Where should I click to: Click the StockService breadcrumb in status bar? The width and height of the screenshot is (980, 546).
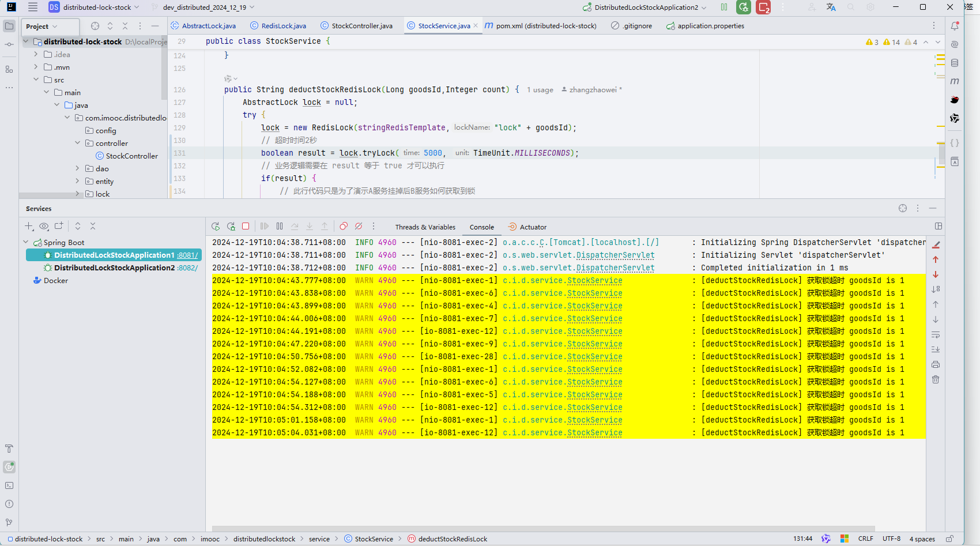(369, 539)
